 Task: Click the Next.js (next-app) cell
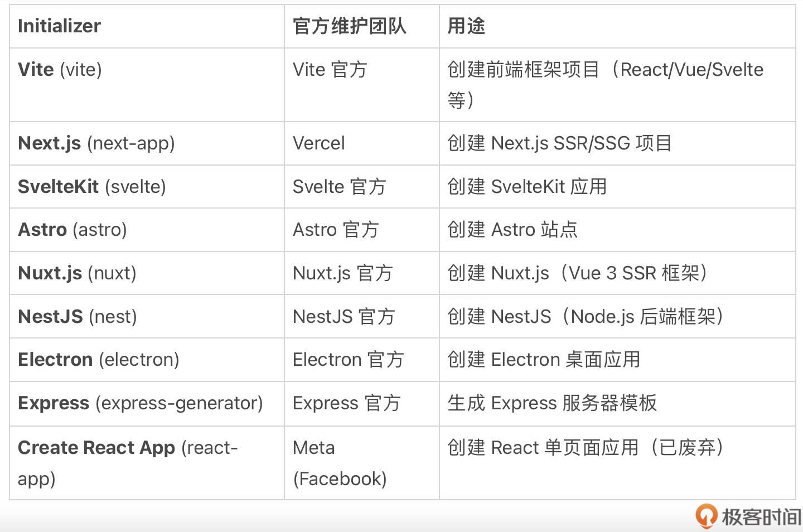coord(96,143)
